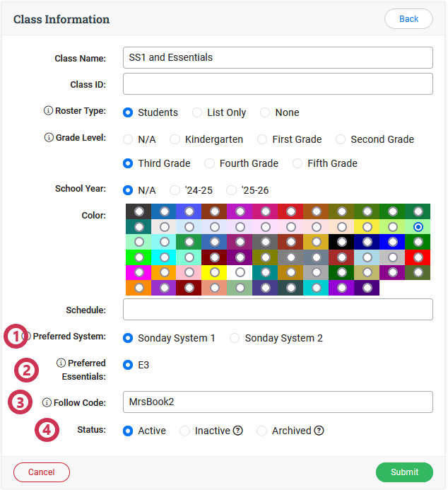Select '25-26 school year
The image size is (448, 490).
[231, 190]
